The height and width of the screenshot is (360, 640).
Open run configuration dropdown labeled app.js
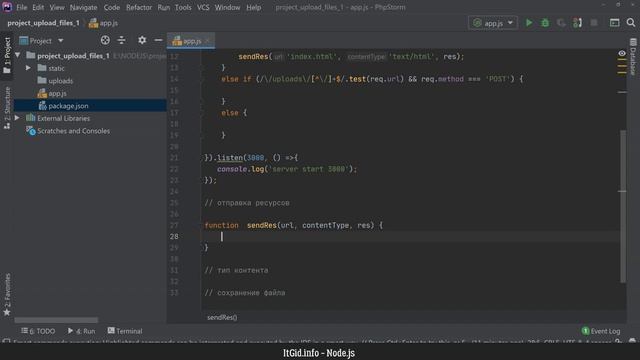click(493, 23)
